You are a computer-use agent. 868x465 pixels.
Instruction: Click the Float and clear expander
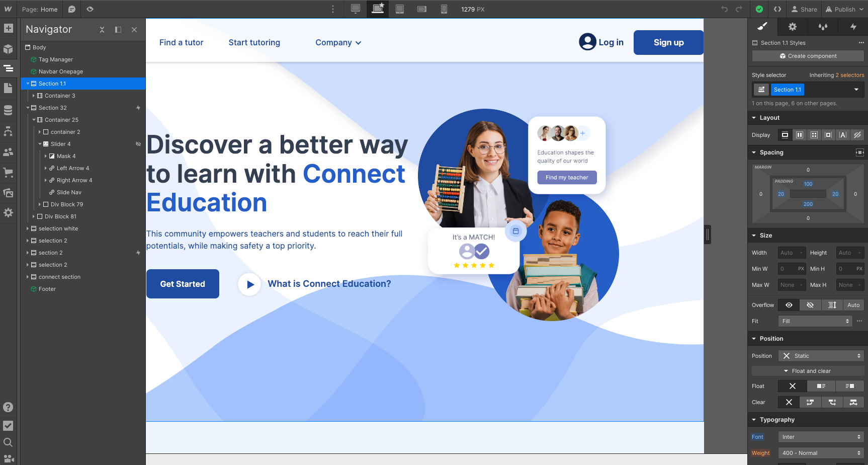[x=808, y=371]
